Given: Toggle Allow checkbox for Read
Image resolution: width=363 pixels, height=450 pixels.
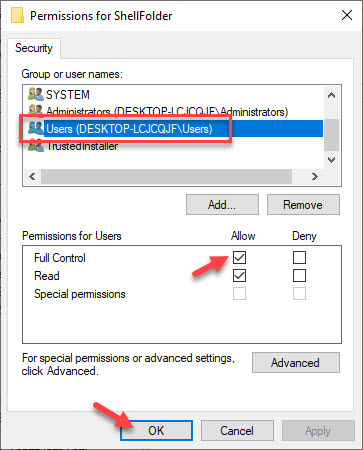Looking at the screenshot, I should 239,276.
